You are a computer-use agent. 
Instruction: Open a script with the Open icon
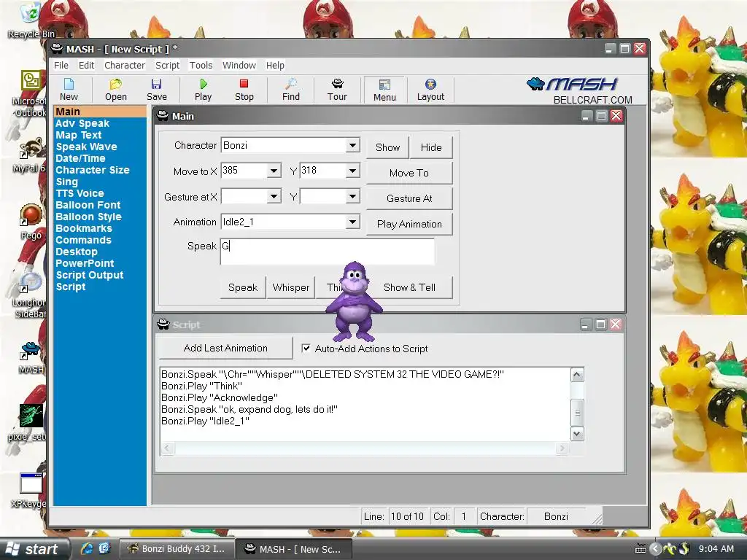pyautogui.click(x=116, y=90)
